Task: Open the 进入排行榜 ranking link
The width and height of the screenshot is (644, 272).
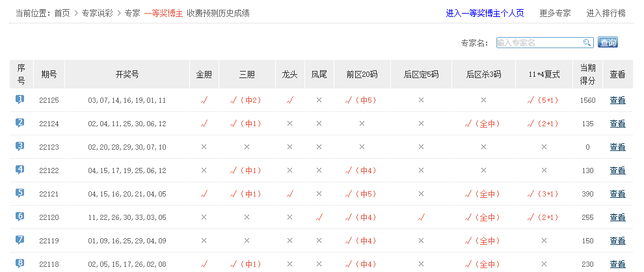Action: [x=606, y=13]
